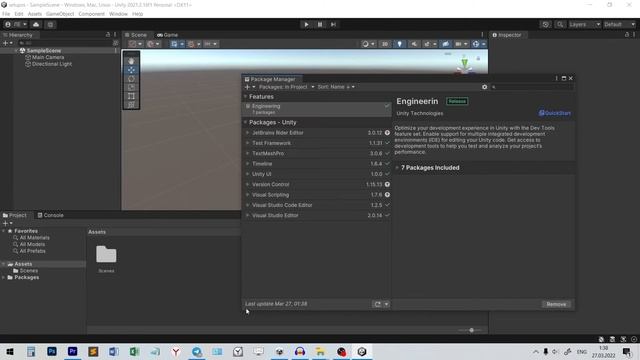Select the Hand (view) tool in Scene
This screenshot has width=640, height=360.
131,61
